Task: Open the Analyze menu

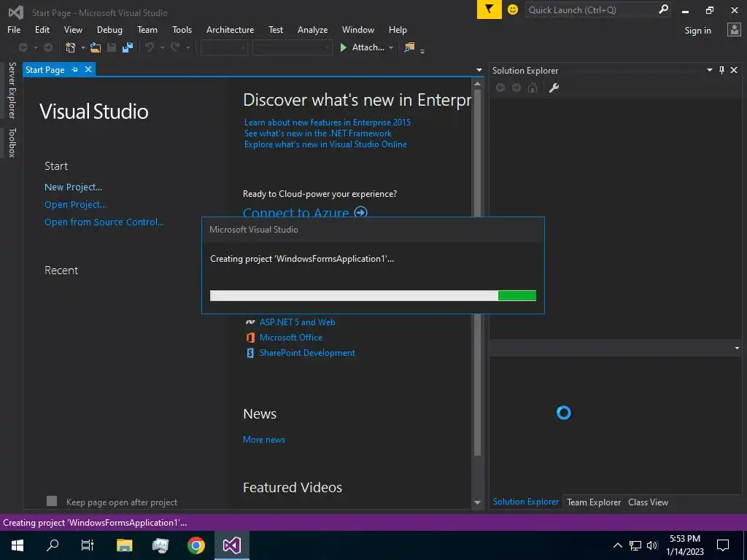Action: point(312,29)
